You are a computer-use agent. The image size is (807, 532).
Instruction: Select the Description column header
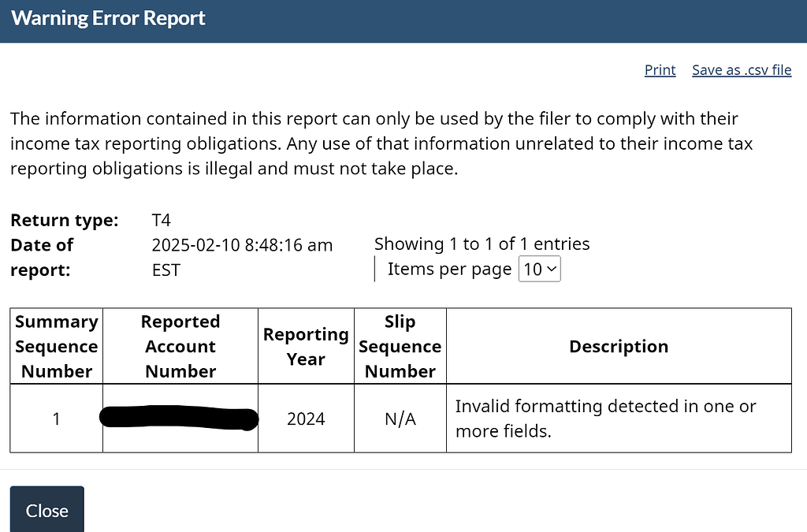click(619, 346)
